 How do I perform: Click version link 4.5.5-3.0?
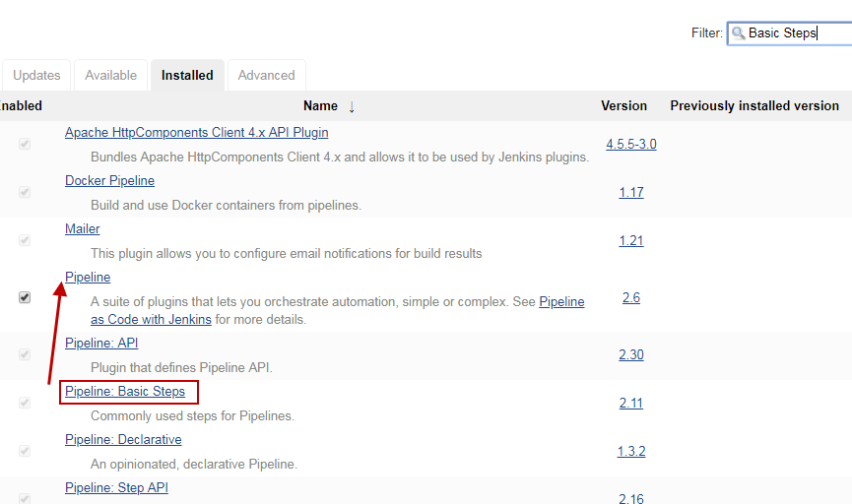click(x=631, y=145)
